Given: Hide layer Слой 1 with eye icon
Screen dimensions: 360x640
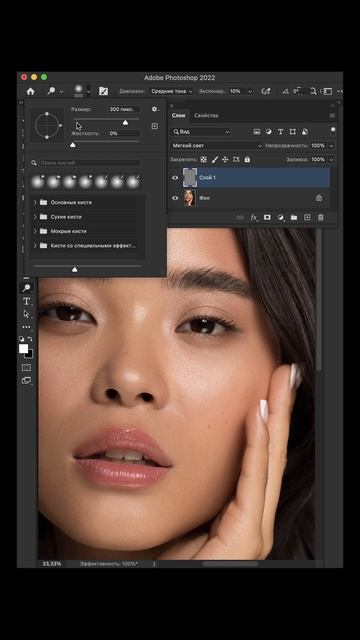Looking at the screenshot, I should 175,178.
